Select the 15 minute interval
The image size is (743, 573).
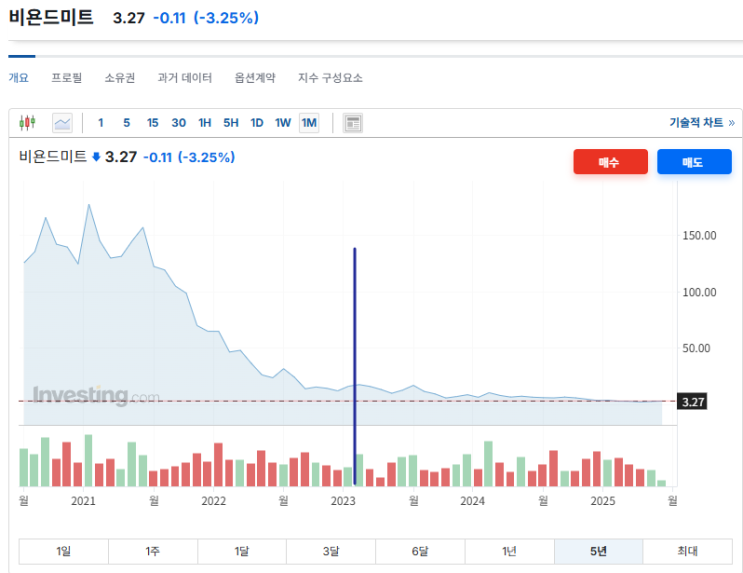coord(153,123)
